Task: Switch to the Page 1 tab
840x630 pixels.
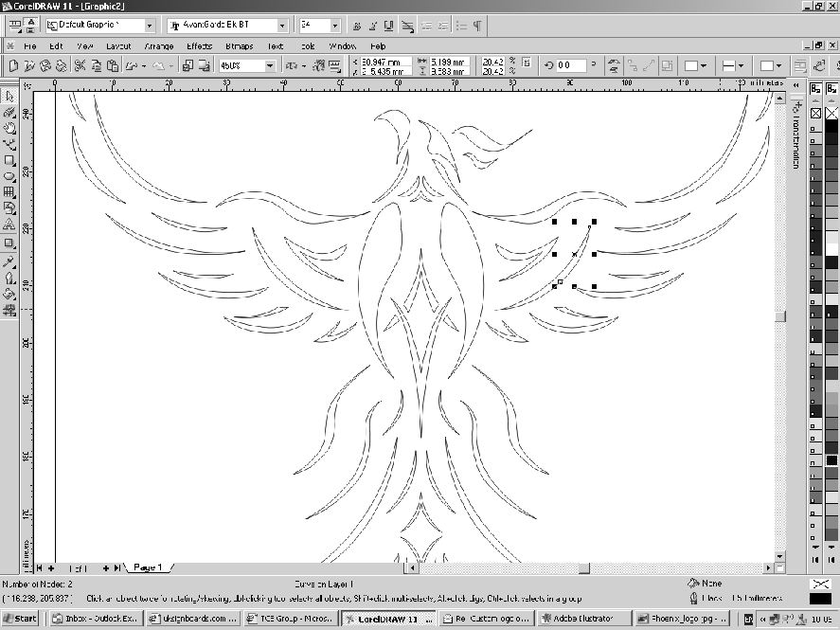Action: pyautogui.click(x=147, y=567)
